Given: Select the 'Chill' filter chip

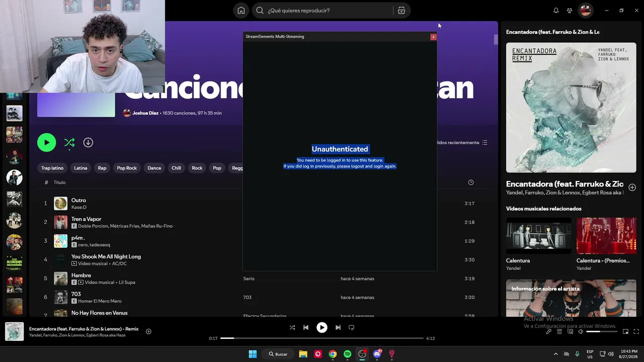Looking at the screenshot, I should coord(176,168).
